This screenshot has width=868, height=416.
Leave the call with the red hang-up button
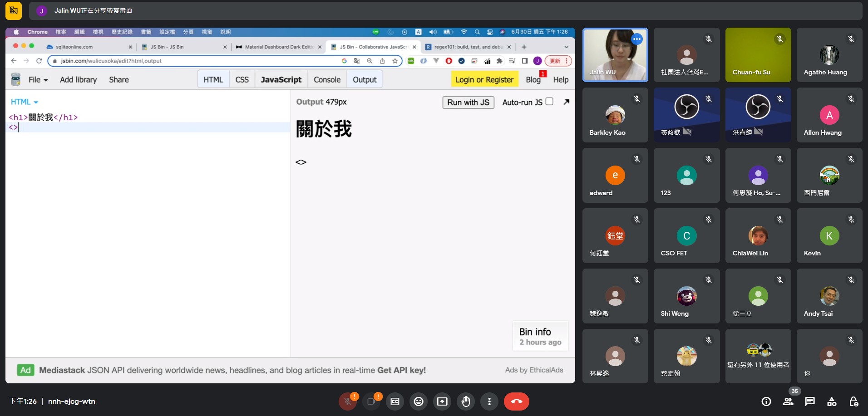517,401
